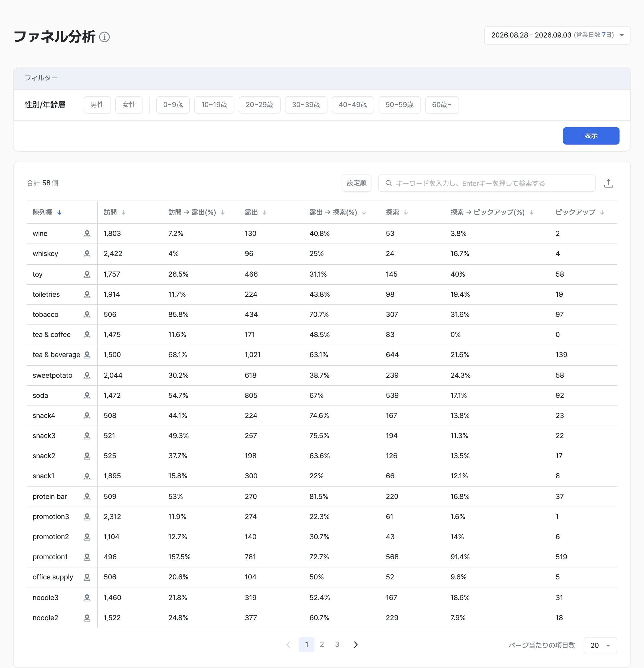Toggle the 50~59歳 age filter

coord(400,105)
